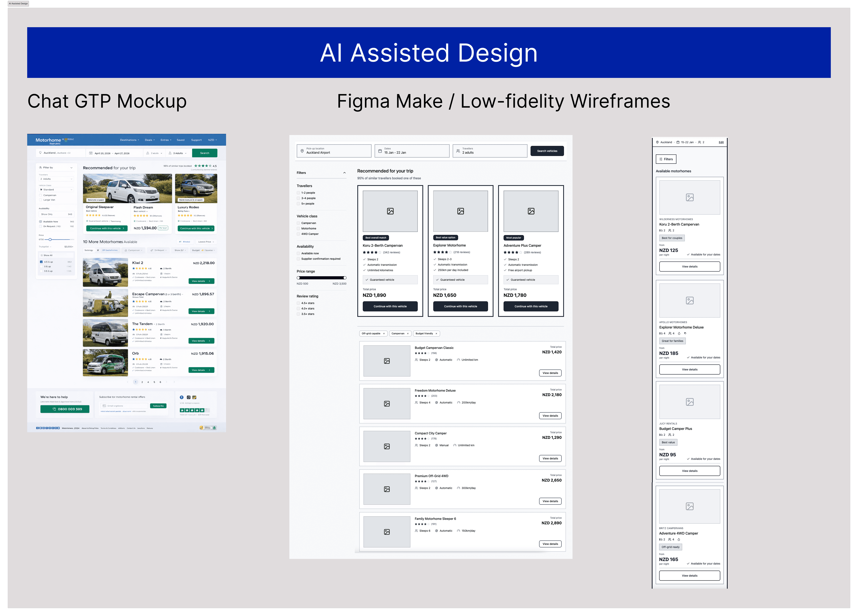This screenshot has width=858, height=616.
Task: Click the Filters sliders icon in mobile wireframe
Action: 661,159
